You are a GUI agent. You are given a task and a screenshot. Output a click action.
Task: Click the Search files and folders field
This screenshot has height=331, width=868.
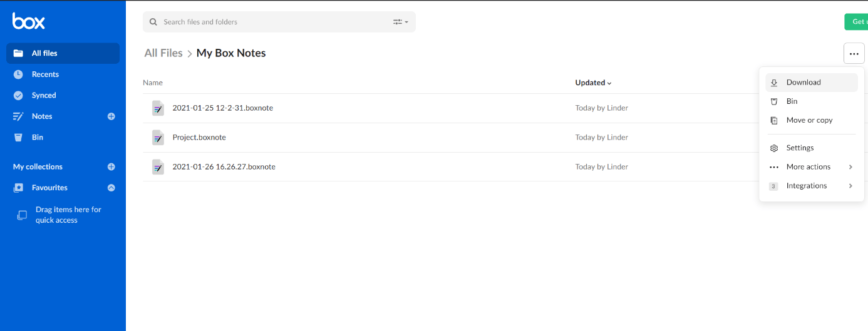click(x=279, y=22)
